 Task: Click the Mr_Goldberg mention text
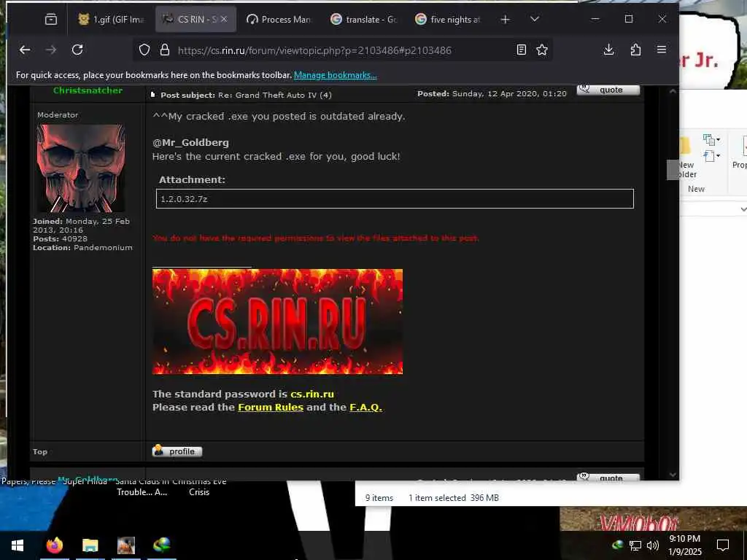coord(190,142)
